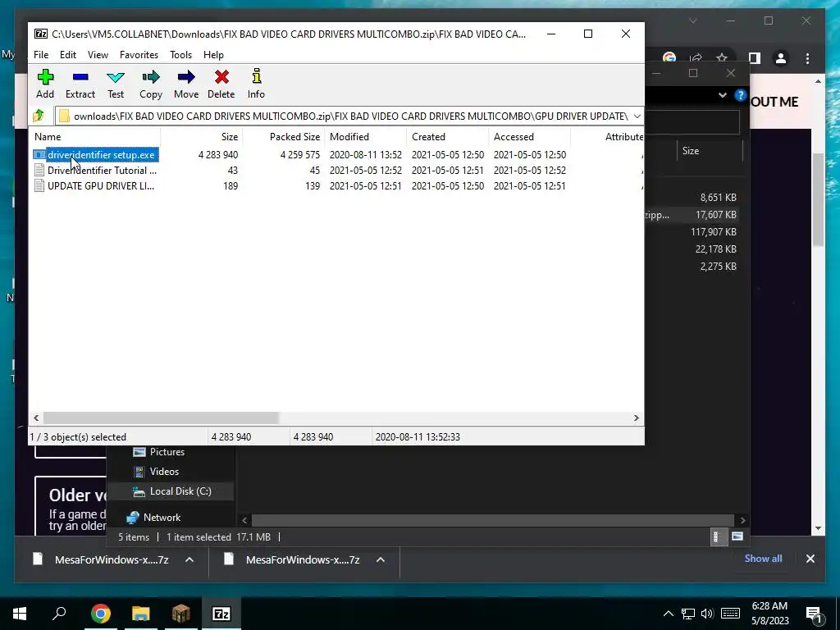Image resolution: width=840 pixels, height=630 pixels.
Task: Open the notification center icon
Action: tap(815, 614)
